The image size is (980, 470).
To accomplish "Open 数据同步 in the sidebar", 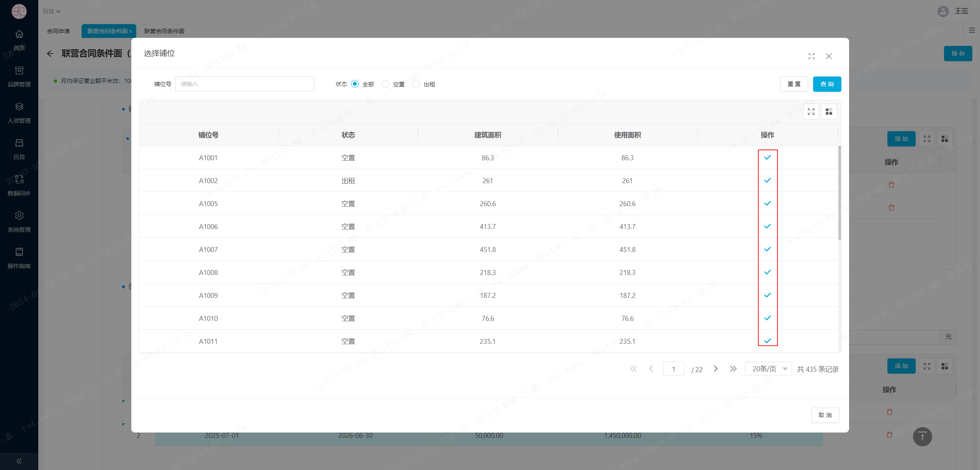I will 19,185.
